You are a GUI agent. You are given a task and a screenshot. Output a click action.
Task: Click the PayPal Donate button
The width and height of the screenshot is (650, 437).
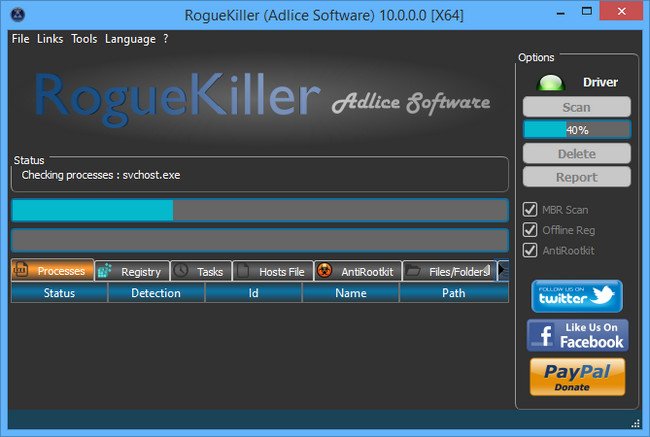tap(577, 377)
